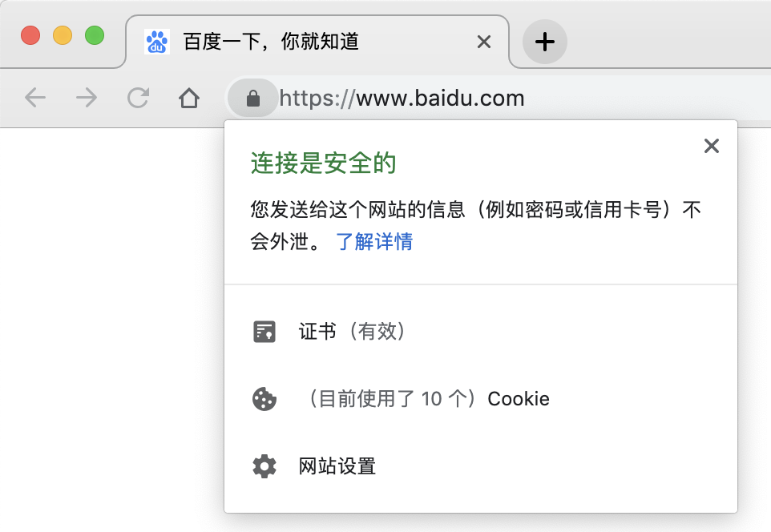This screenshot has width=771, height=532.
Task: Click the www.baidu.com URL field
Action: [x=440, y=99]
